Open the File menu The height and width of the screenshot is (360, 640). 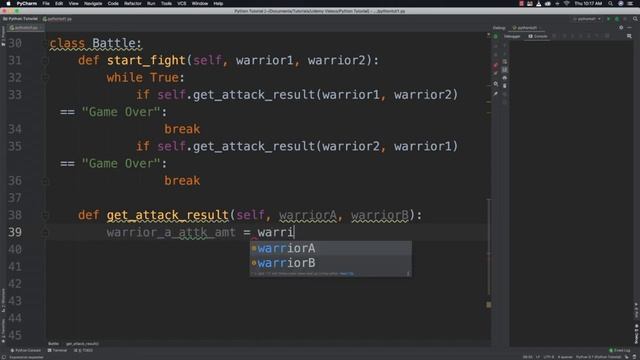(46, 3)
